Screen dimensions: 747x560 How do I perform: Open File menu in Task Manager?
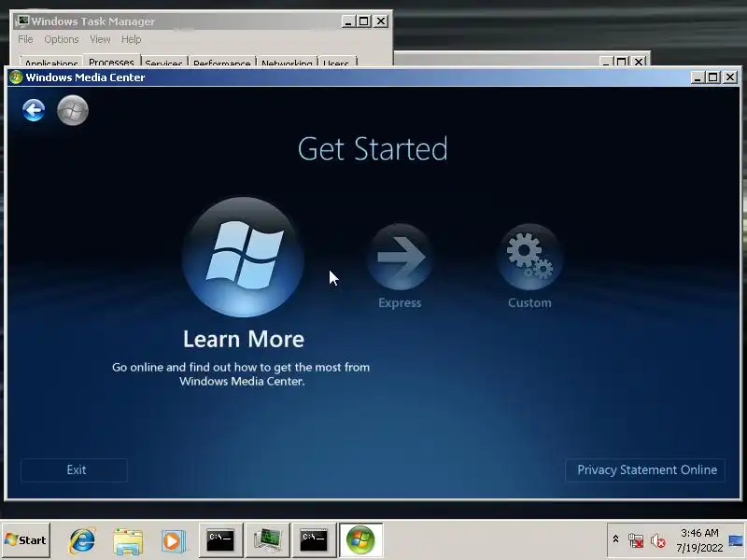click(x=25, y=39)
